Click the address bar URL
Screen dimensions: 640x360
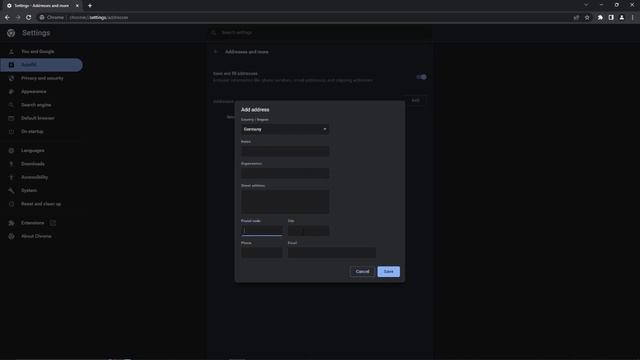99,18
